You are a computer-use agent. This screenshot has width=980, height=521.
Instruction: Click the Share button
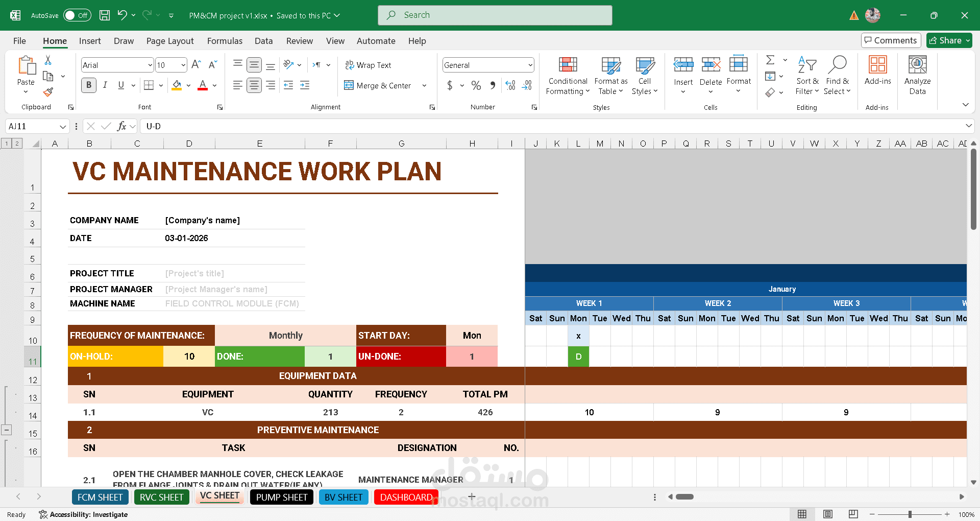coord(949,40)
